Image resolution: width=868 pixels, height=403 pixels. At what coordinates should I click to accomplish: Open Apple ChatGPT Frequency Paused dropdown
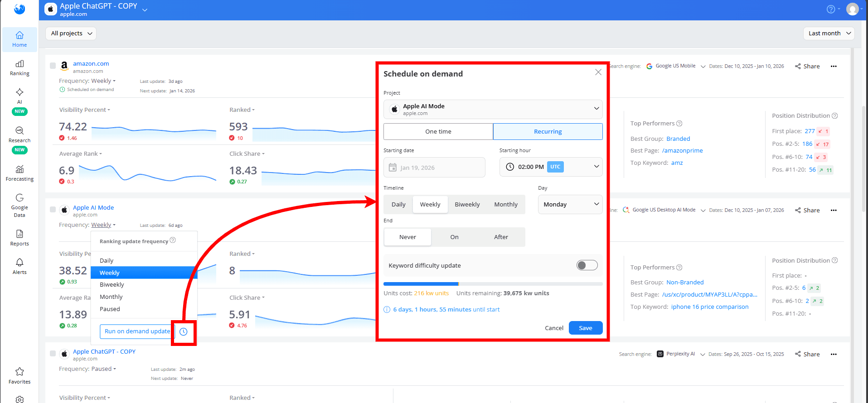tap(104, 369)
